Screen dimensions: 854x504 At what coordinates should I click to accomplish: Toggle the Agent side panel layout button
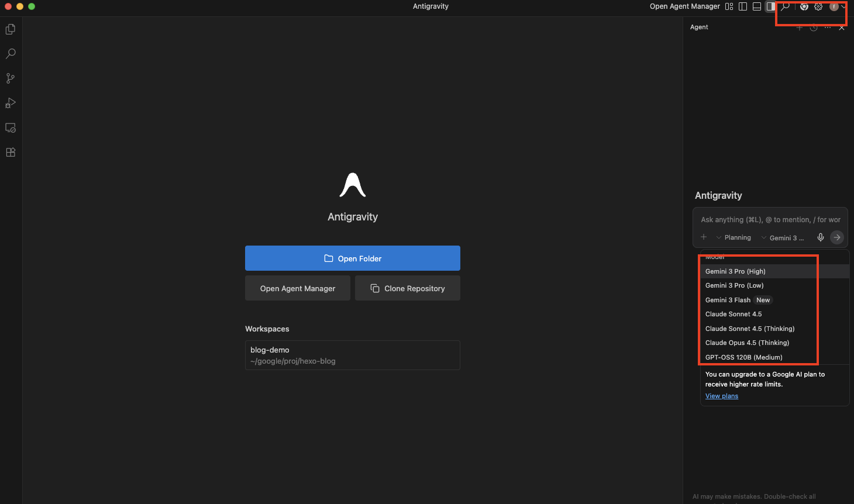click(771, 6)
